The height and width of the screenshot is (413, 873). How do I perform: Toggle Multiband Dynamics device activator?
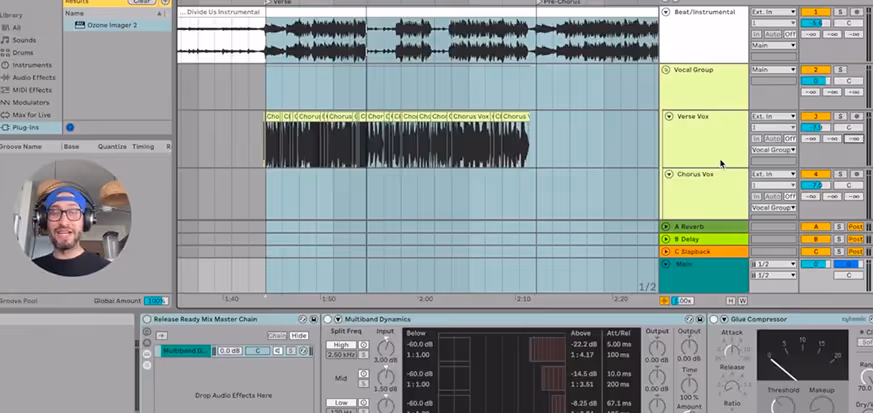click(327, 319)
